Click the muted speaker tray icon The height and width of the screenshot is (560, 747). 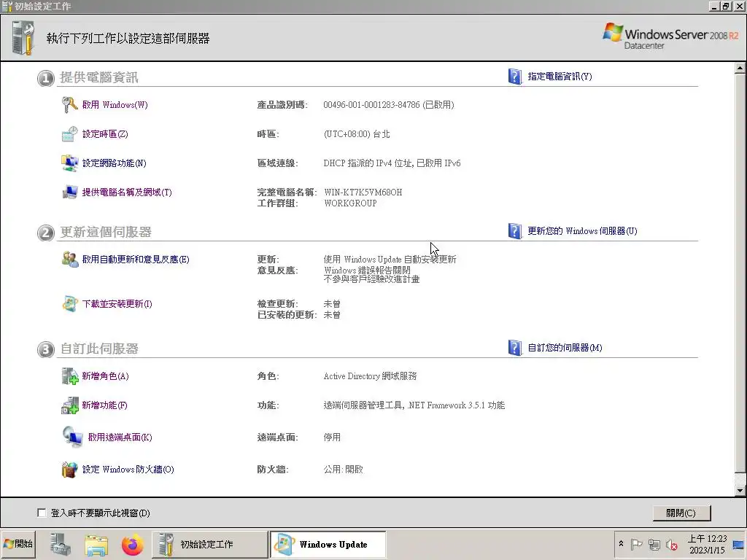coord(671,544)
